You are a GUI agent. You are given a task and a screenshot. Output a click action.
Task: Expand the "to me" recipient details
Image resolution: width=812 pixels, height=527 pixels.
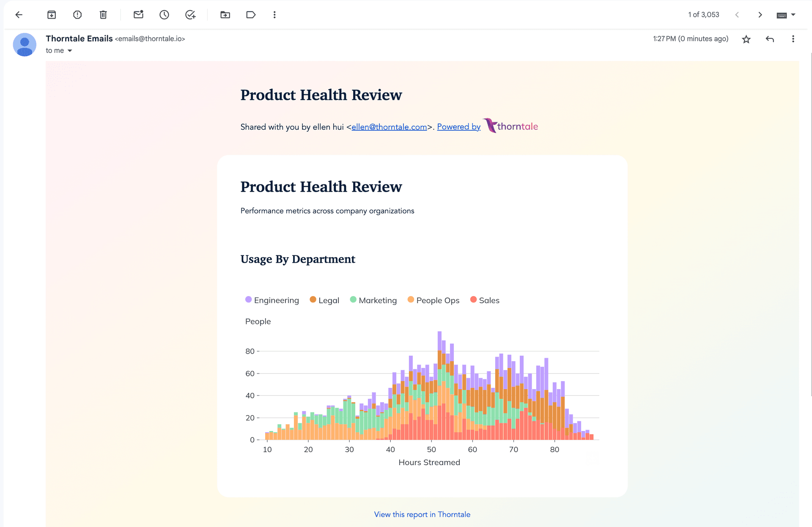coord(70,51)
